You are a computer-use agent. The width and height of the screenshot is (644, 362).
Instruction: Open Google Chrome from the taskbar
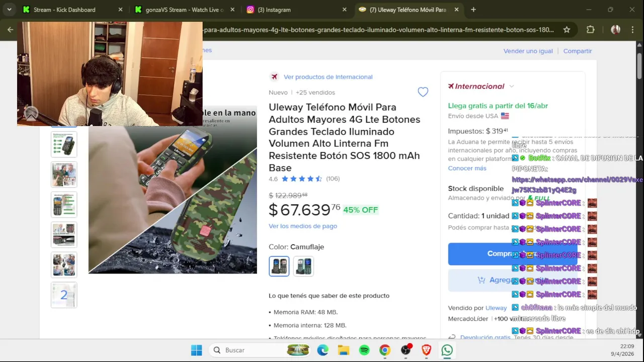(x=385, y=350)
